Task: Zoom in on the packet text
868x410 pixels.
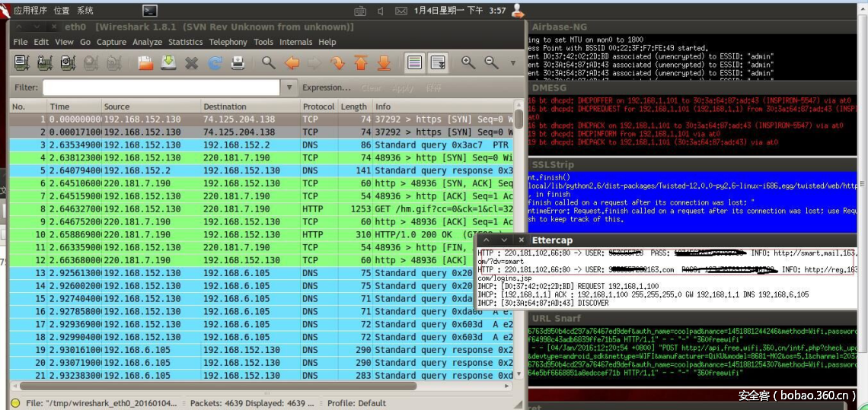Action: pos(468,62)
